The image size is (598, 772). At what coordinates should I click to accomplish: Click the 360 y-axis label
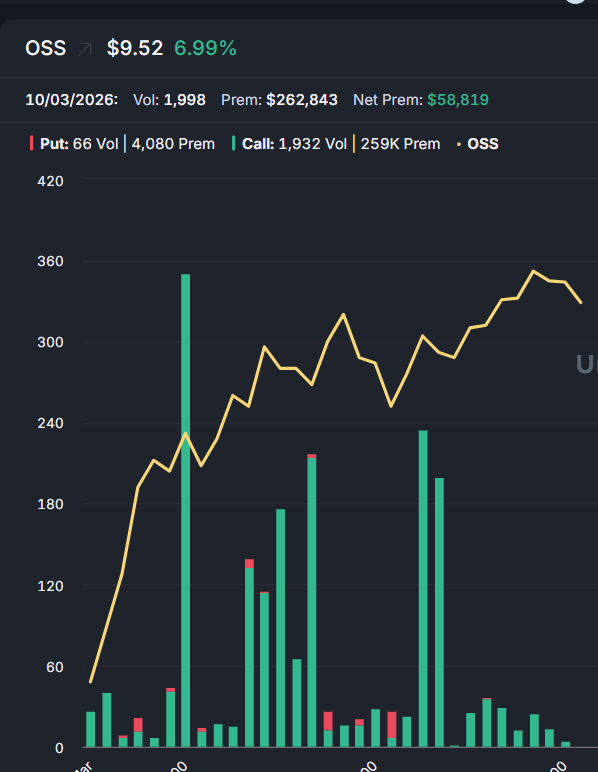(51, 261)
